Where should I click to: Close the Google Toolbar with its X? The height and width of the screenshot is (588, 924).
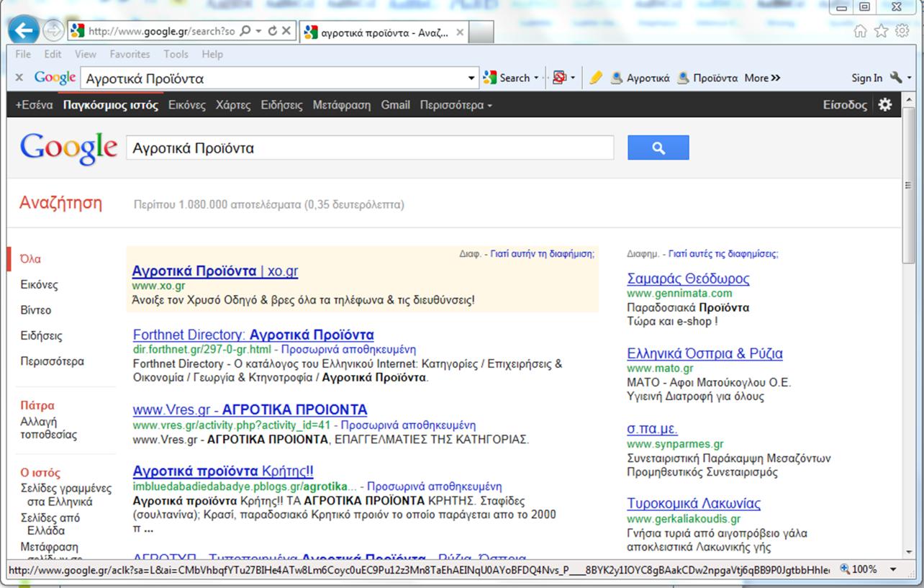(19, 78)
